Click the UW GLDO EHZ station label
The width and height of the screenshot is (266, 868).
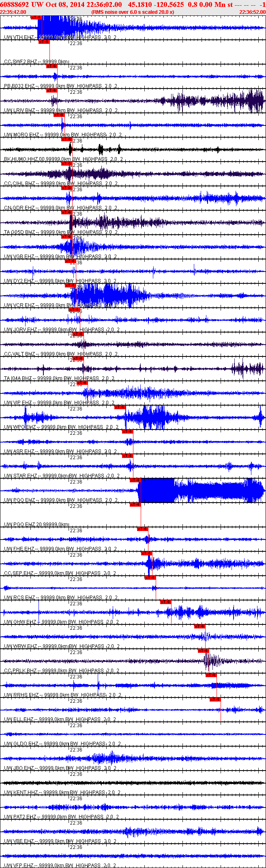tap(62, 744)
